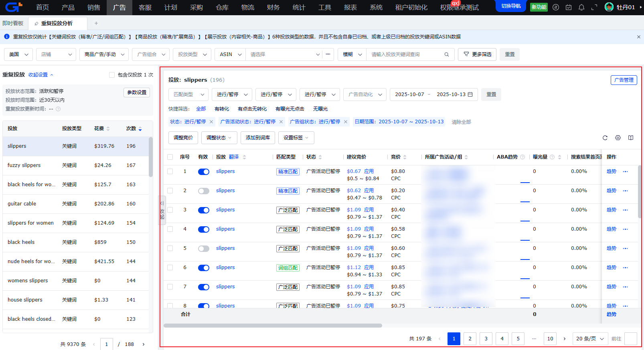Enable the 有效 toggle for row 2
Image resolution: width=644 pixels, height=350 pixels.
coord(204,191)
